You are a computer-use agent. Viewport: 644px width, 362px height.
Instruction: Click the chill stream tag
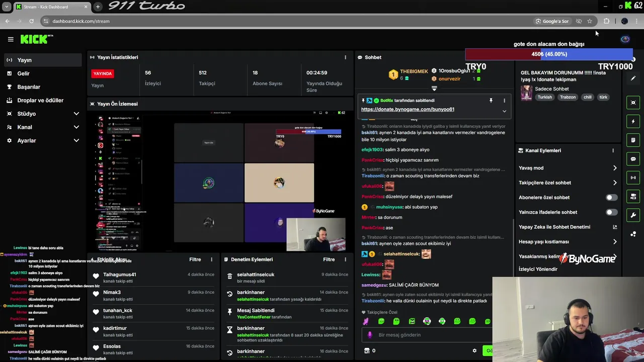pos(587,97)
